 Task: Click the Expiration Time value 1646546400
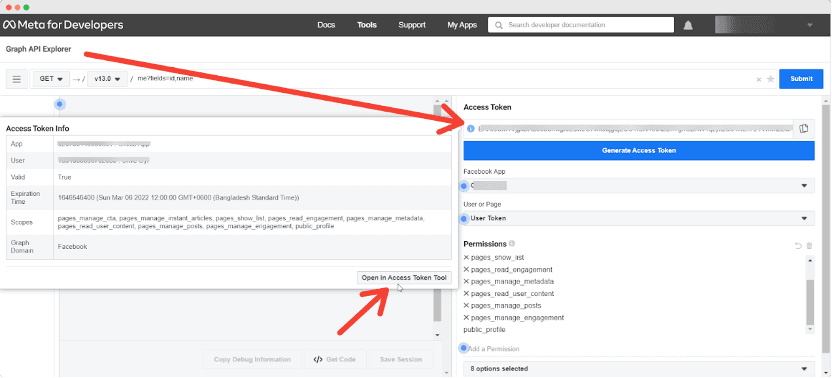179,197
